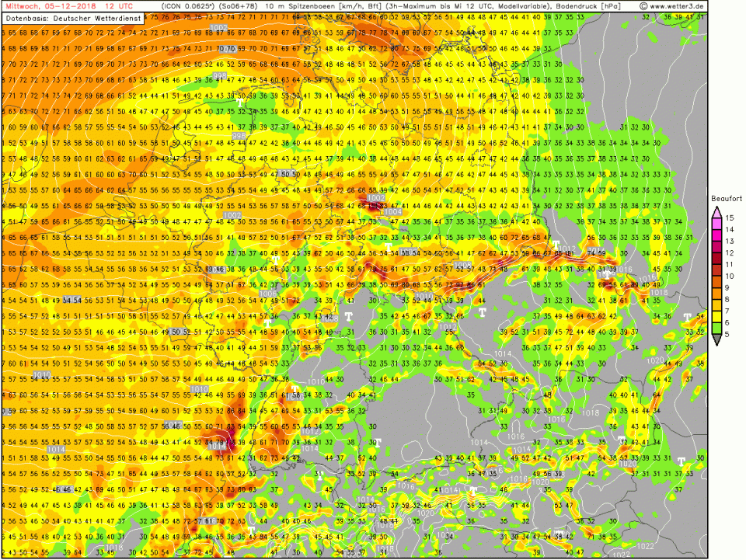
Task: Click the 'Mittwoch, 05-12-2018 12 UTC' date header
Action: click(56, 6)
